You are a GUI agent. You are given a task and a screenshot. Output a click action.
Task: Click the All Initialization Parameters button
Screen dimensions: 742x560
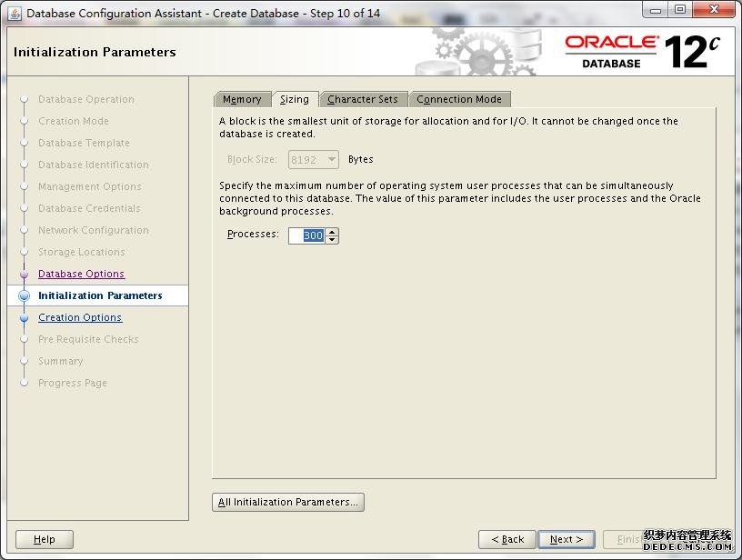click(288, 502)
